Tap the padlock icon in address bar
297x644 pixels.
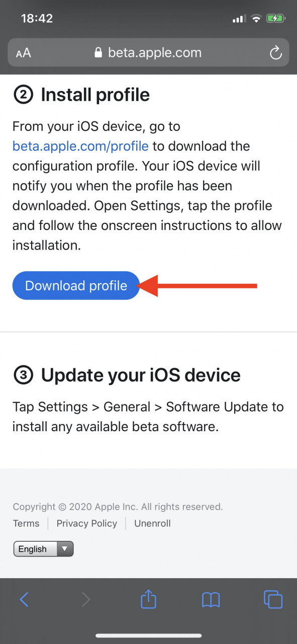98,53
